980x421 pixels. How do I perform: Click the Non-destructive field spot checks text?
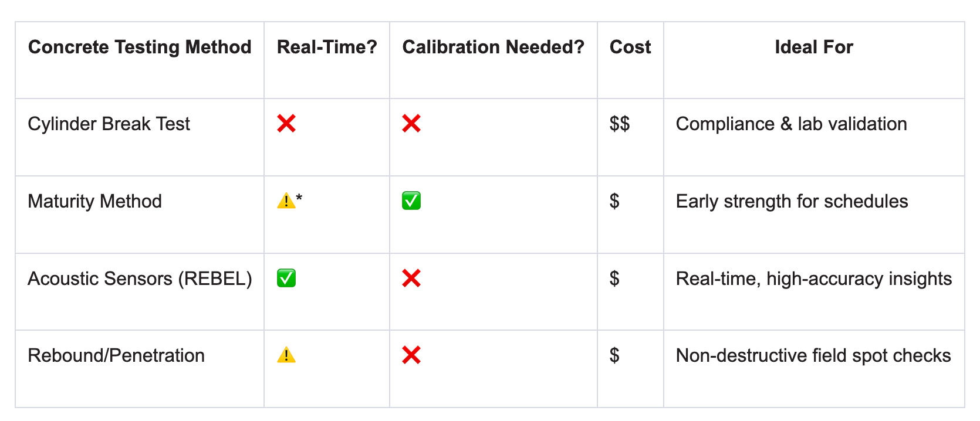[813, 355]
